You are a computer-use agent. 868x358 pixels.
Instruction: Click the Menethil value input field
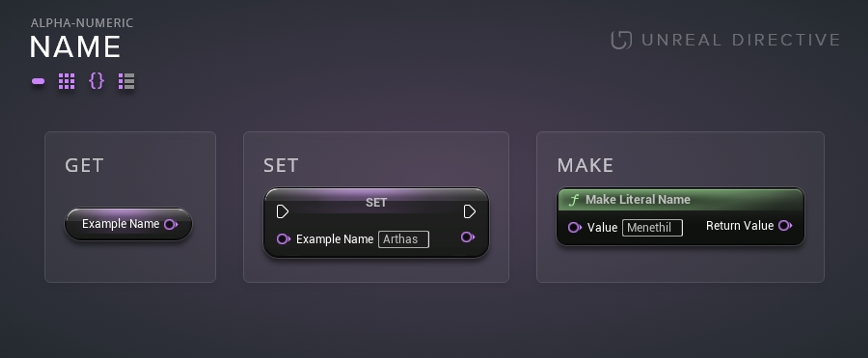[x=652, y=228]
